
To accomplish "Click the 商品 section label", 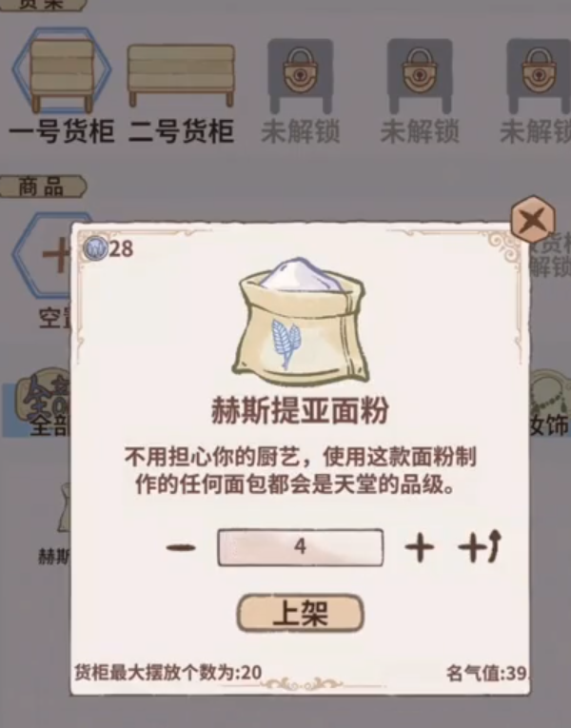I will 42,187.
